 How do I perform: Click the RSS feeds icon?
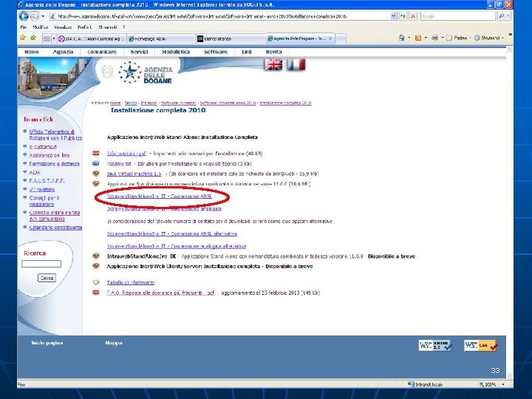418,38
